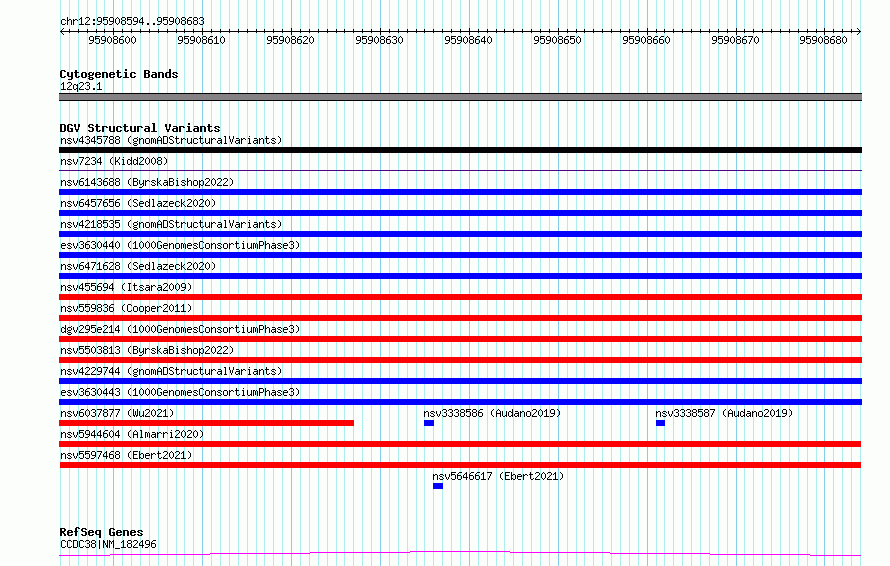Open esv3630440 (1000GenomesConsortiumPhase3) label
Image resolution: width=890 pixels, height=566 pixels.
tap(180, 245)
